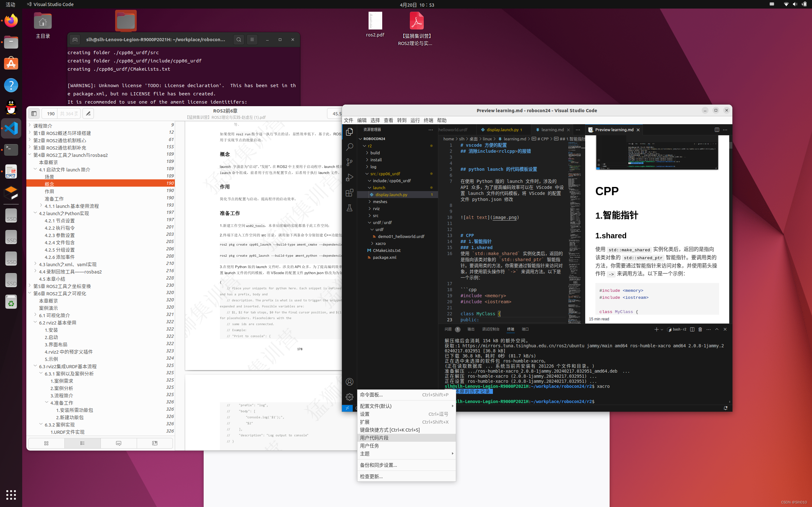Collapse the urdf/urdf directory node
Screen dimensions: 812x507
[x=370, y=222]
